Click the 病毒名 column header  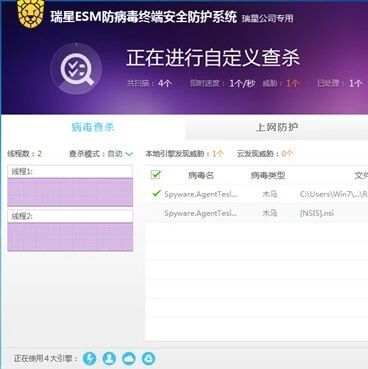[x=201, y=175]
